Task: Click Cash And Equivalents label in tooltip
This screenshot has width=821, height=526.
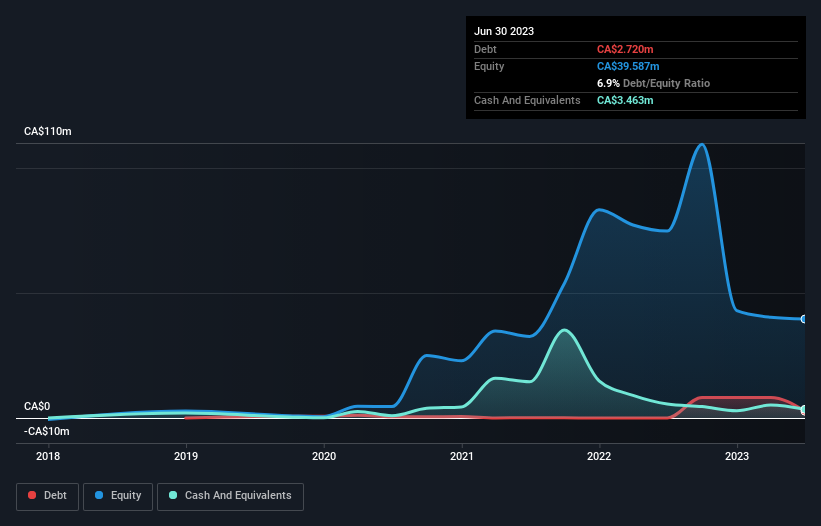Action: click(527, 100)
